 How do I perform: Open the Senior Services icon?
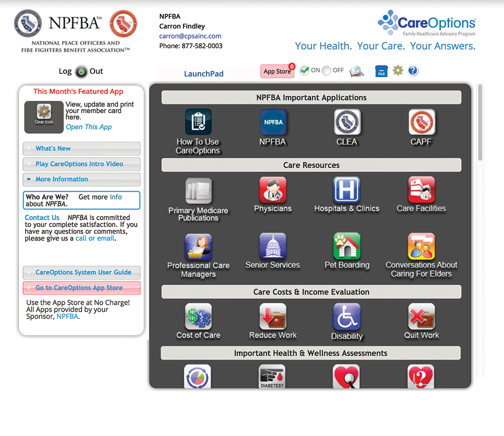pos(273,246)
